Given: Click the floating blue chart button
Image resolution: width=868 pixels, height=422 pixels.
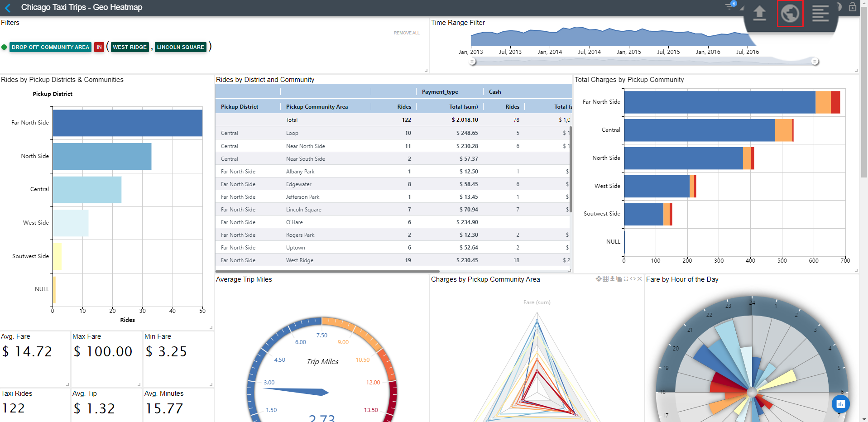Looking at the screenshot, I should coord(840,404).
